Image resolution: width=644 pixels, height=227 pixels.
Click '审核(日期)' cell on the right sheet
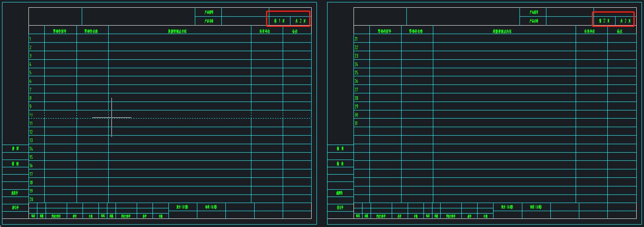pyautogui.click(x=536, y=207)
